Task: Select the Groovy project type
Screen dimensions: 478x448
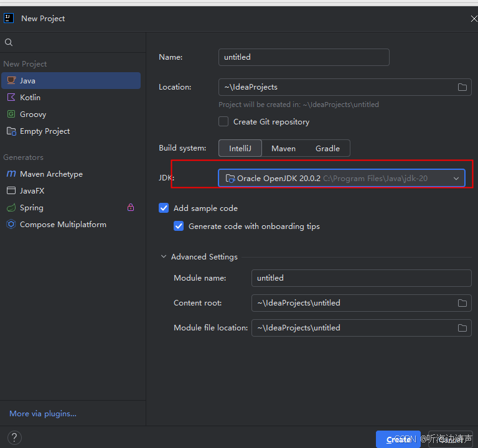Action: [x=71, y=114]
